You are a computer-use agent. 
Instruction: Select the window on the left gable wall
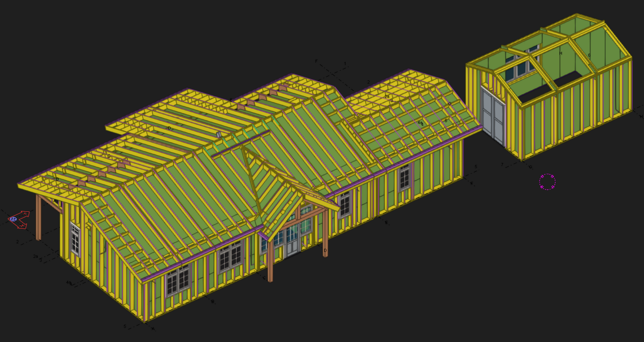(x=75, y=239)
